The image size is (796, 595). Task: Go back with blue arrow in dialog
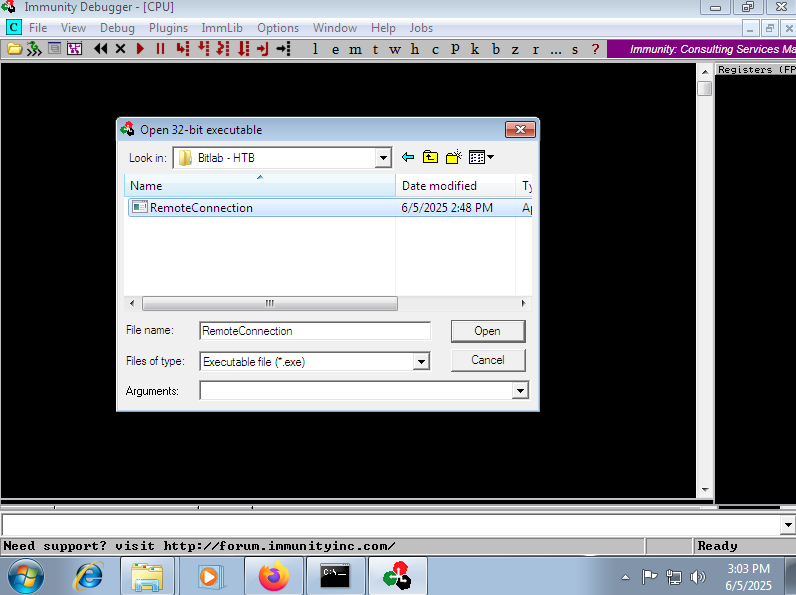(x=408, y=157)
